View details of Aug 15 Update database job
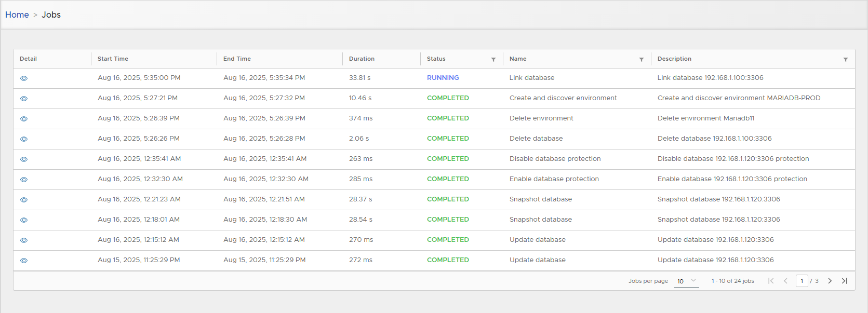 [x=24, y=261]
